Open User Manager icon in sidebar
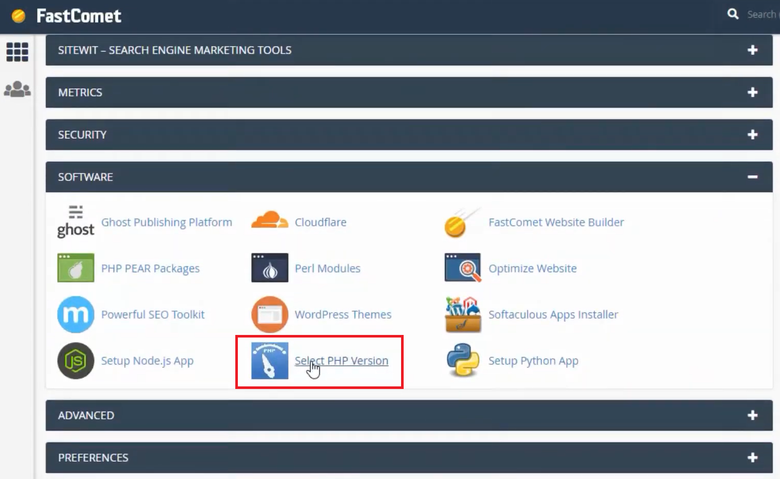The width and height of the screenshot is (780, 479). [x=17, y=90]
